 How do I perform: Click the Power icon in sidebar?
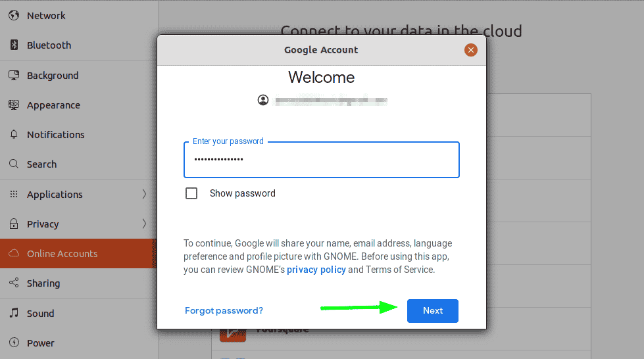click(14, 343)
